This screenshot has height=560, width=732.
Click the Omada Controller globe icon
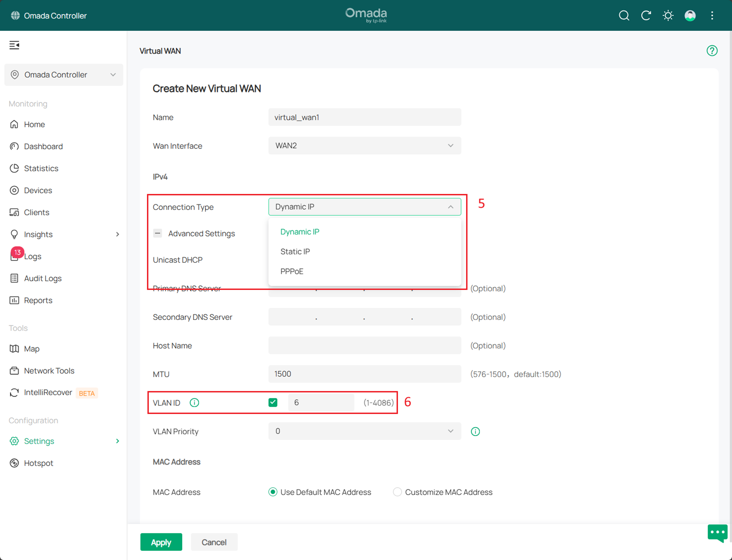pos(15,16)
